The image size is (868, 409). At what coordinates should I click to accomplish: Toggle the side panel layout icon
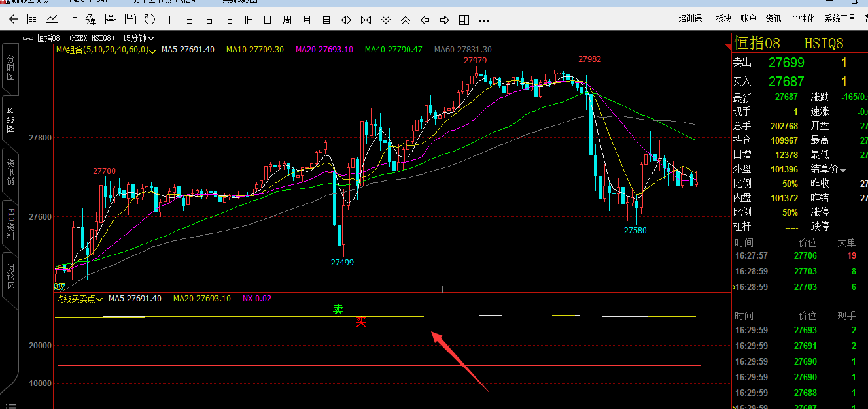point(464,20)
